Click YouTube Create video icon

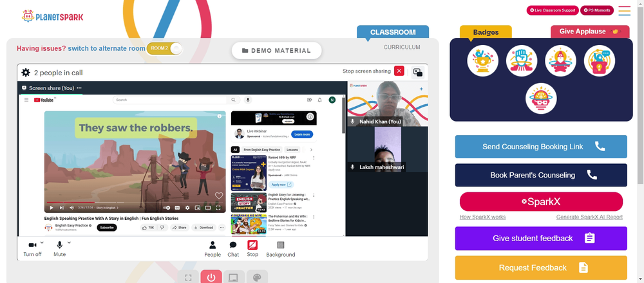(x=309, y=100)
